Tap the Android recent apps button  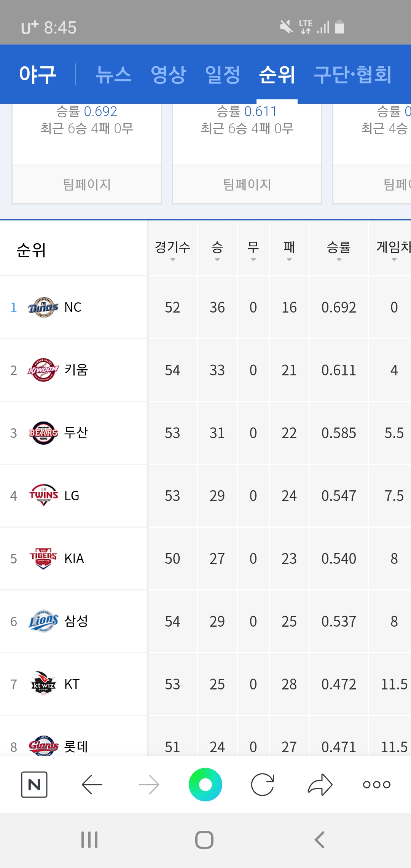click(89, 840)
